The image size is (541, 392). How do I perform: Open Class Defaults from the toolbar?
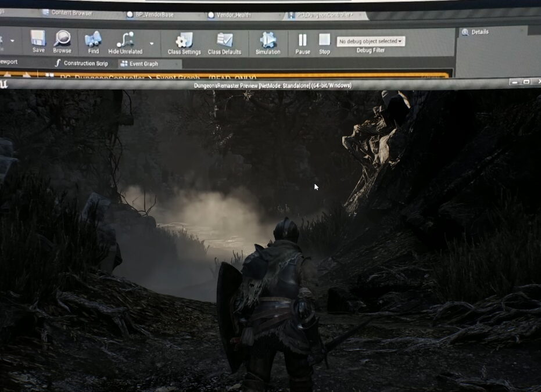pyautogui.click(x=225, y=44)
